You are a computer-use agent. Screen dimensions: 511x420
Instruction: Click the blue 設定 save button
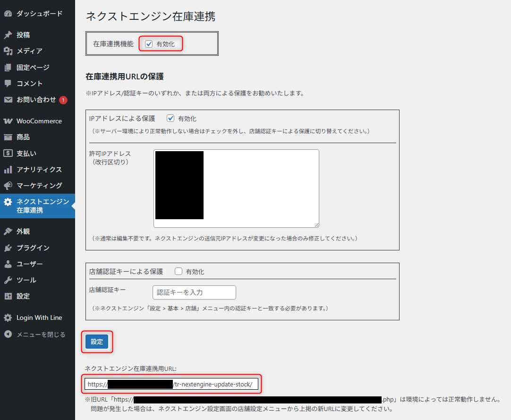pos(97,342)
